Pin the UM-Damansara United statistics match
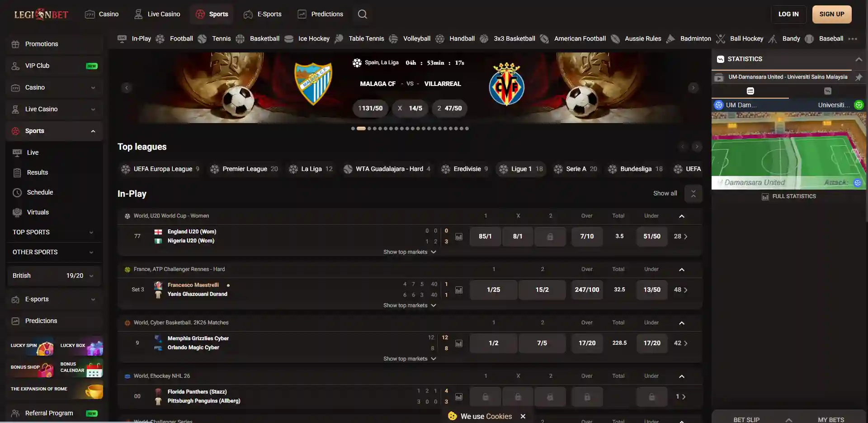This screenshot has width=868, height=423. pyautogui.click(x=859, y=77)
